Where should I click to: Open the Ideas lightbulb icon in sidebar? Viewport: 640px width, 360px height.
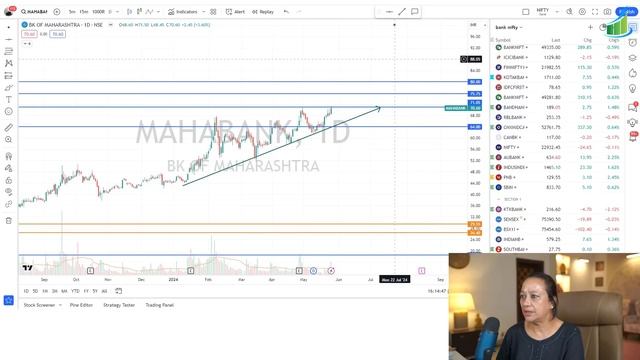633,89
